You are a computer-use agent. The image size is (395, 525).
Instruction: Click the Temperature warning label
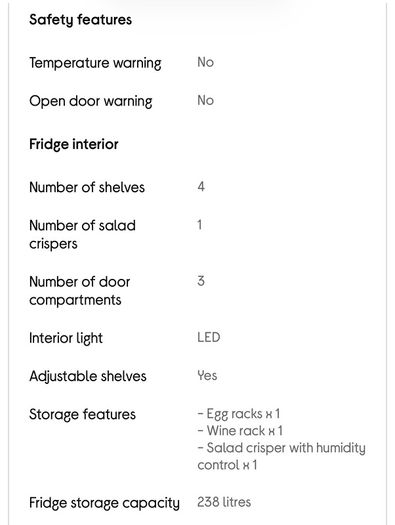(95, 63)
